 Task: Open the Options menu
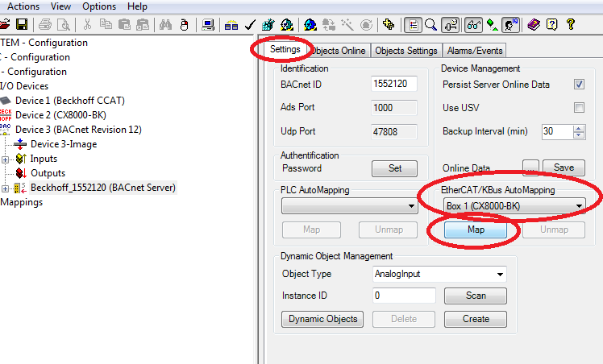tap(99, 6)
